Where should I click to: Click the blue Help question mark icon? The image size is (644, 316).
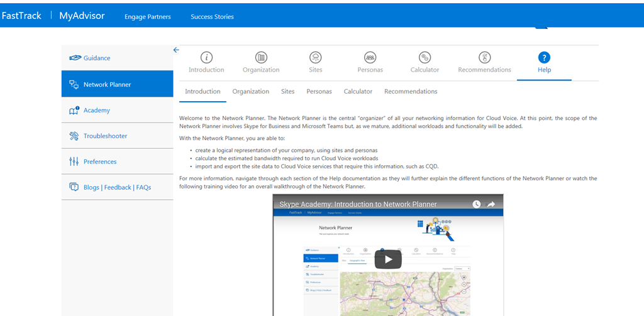tap(544, 57)
